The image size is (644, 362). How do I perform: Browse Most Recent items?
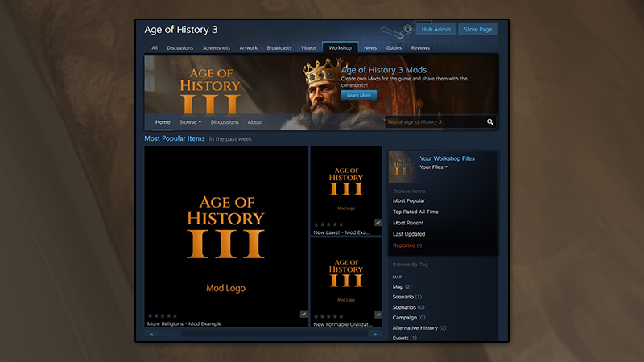pyautogui.click(x=408, y=223)
